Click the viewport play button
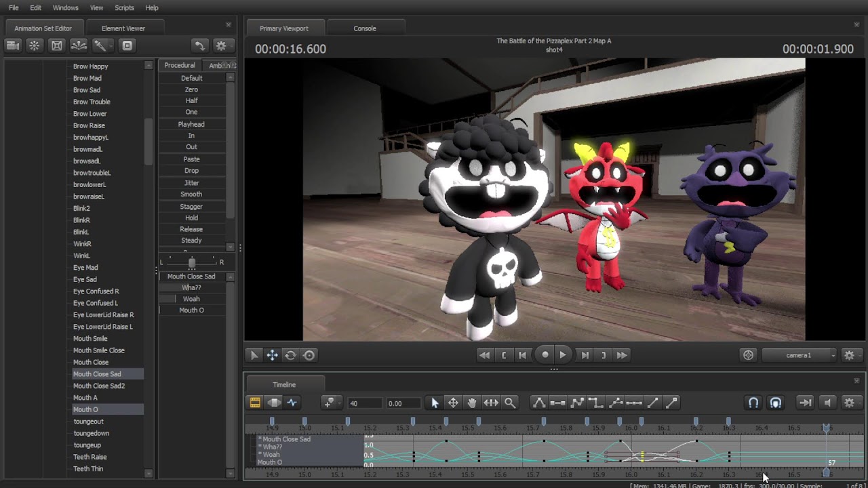Viewport: 868px width, 488px height. pos(563,355)
